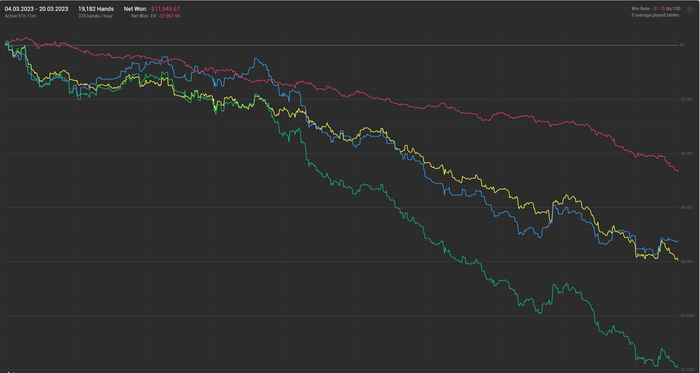Click the 0 average played tables text

coord(655,15)
